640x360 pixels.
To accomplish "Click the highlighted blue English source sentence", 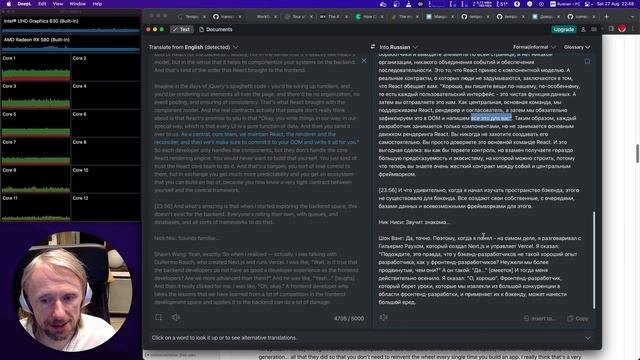I will coord(256,138).
